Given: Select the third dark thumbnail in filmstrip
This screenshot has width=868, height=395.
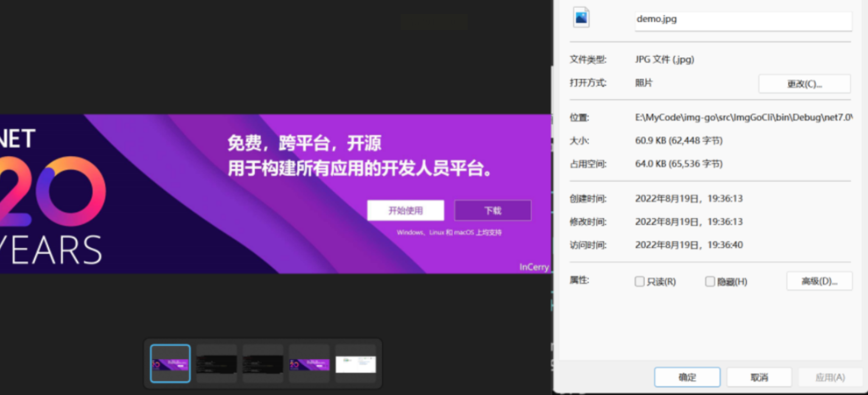Looking at the screenshot, I should pyautogui.click(x=263, y=364).
